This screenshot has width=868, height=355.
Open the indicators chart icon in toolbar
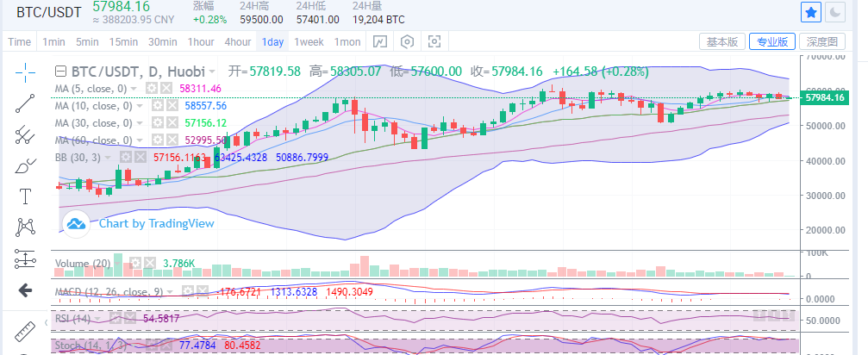point(380,42)
